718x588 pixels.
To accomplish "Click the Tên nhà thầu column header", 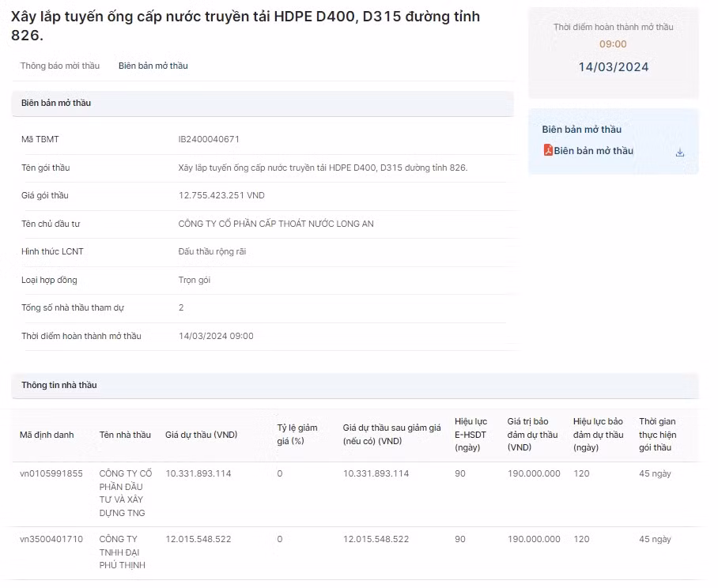I will pyautogui.click(x=125, y=435).
